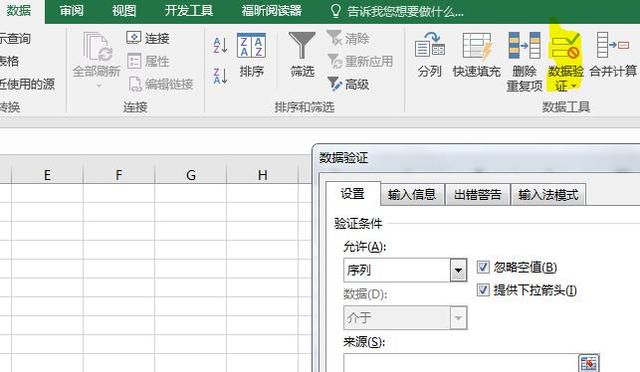Image resolution: width=640 pixels, height=372 pixels.
Task: Click the From Table (表格) item
Action: click(x=9, y=61)
